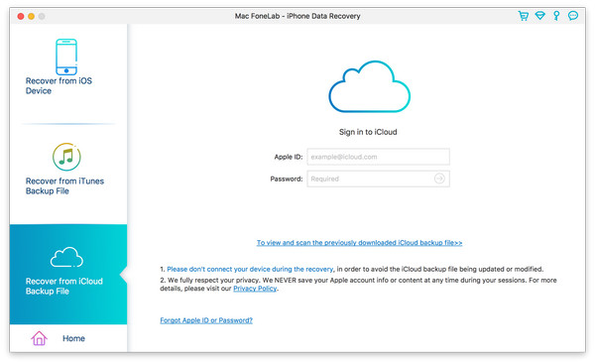Screen dimensions: 595x364
Task: Click the sign-in arrow in Password field
Action: tap(439, 179)
